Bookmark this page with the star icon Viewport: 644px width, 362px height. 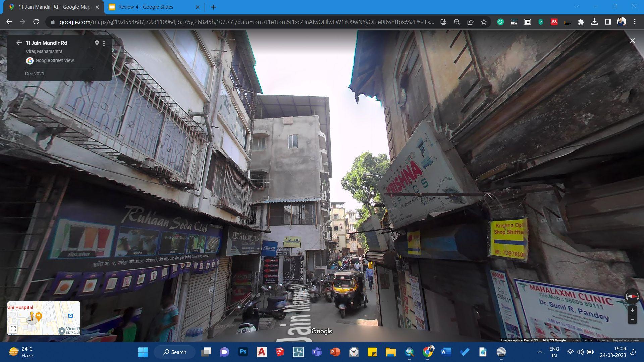(x=484, y=22)
